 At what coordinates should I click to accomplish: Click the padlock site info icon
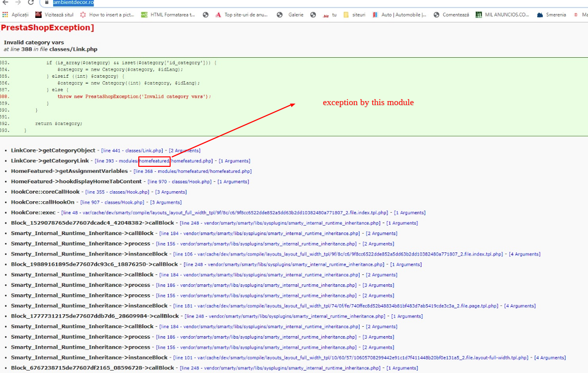coord(47,2)
